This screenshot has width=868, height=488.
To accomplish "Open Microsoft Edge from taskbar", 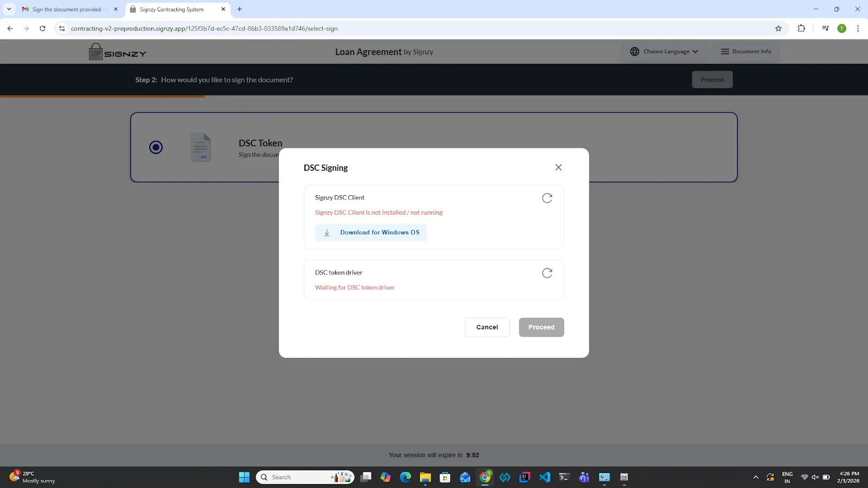I will coord(405,477).
